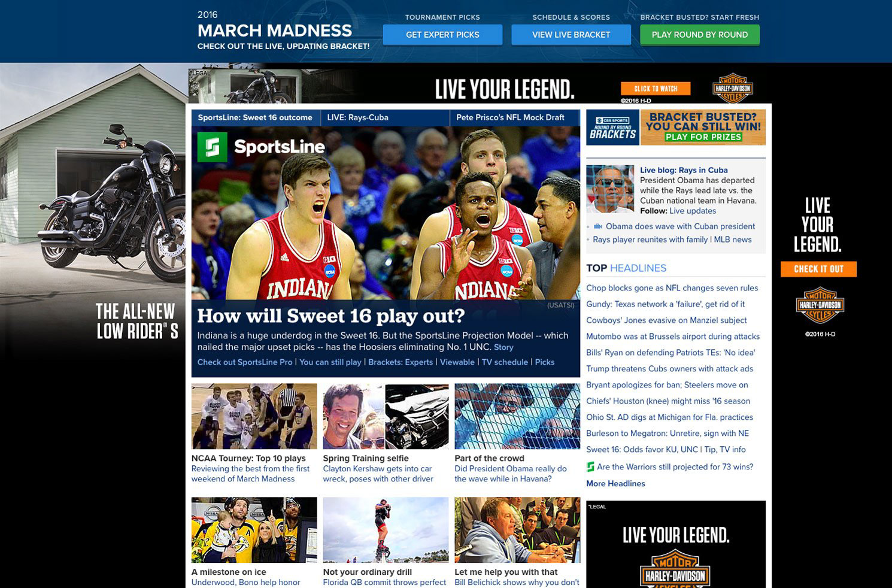Viewport: 892px width, 588px height.
Task: Click the Tip, TV info link
Action: pos(725,450)
